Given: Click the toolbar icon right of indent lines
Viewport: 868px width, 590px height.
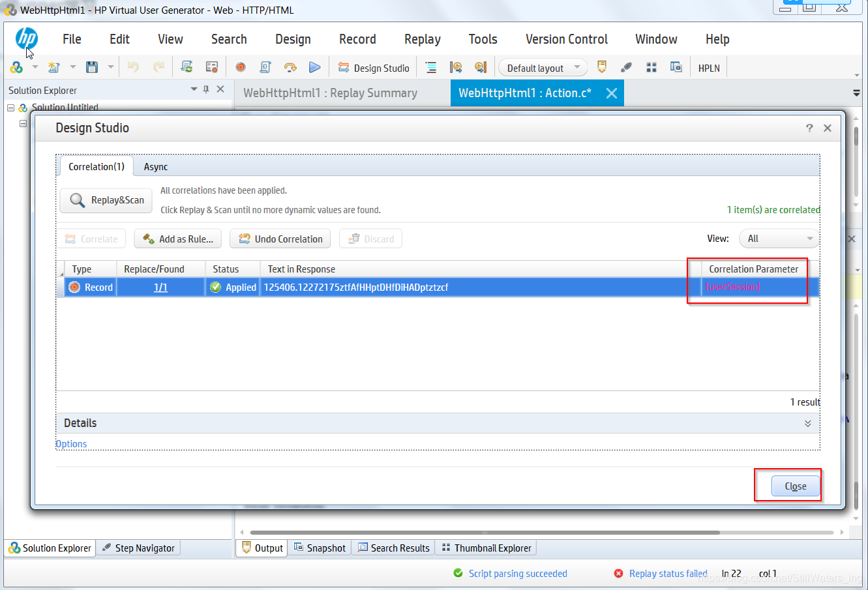Looking at the screenshot, I should pyautogui.click(x=456, y=67).
